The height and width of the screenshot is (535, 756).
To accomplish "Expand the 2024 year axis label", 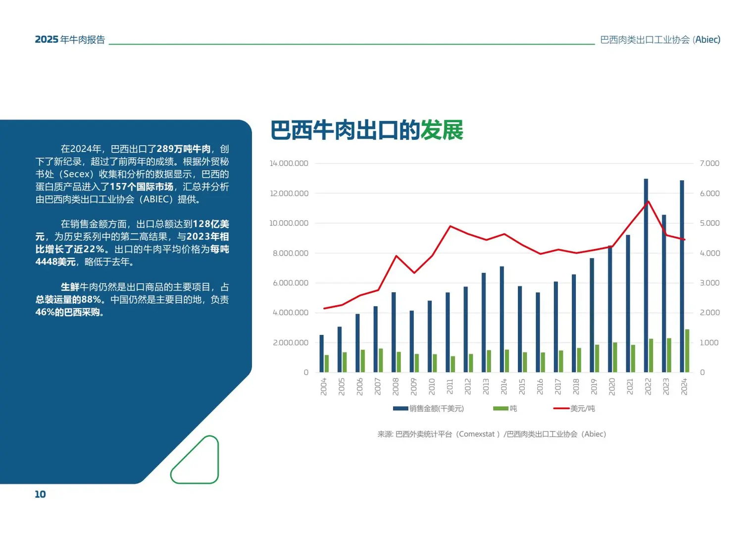I will pyautogui.click(x=684, y=386).
